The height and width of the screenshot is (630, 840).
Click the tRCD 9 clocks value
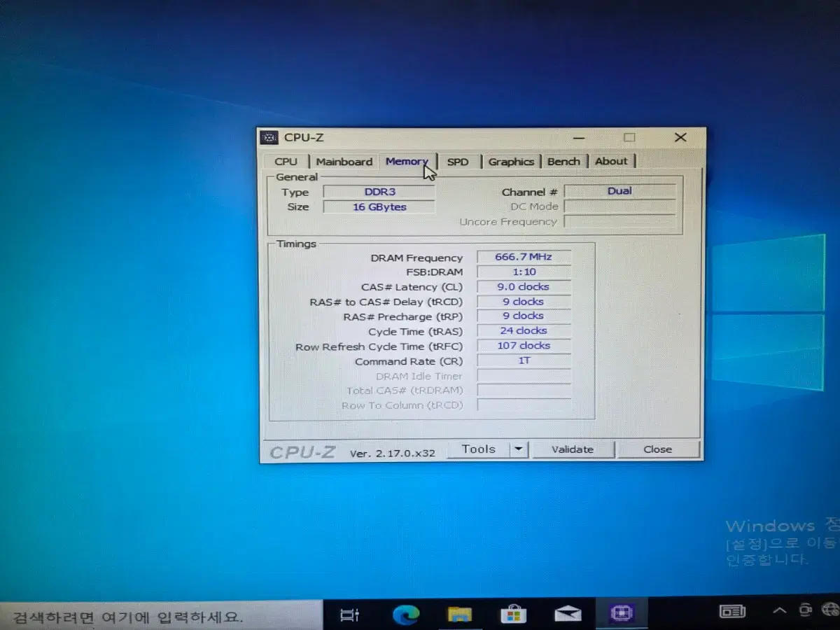click(524, 302)
